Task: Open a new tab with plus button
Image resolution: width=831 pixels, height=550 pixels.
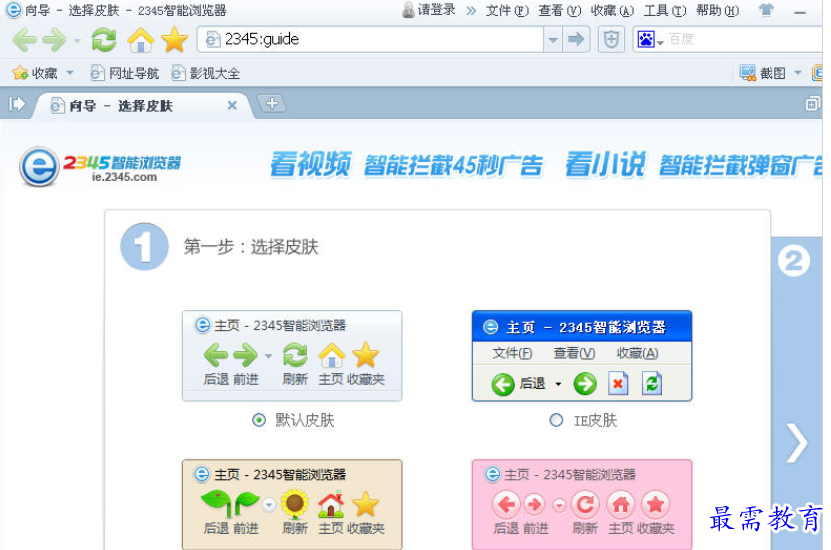Action: click(272, 103)
